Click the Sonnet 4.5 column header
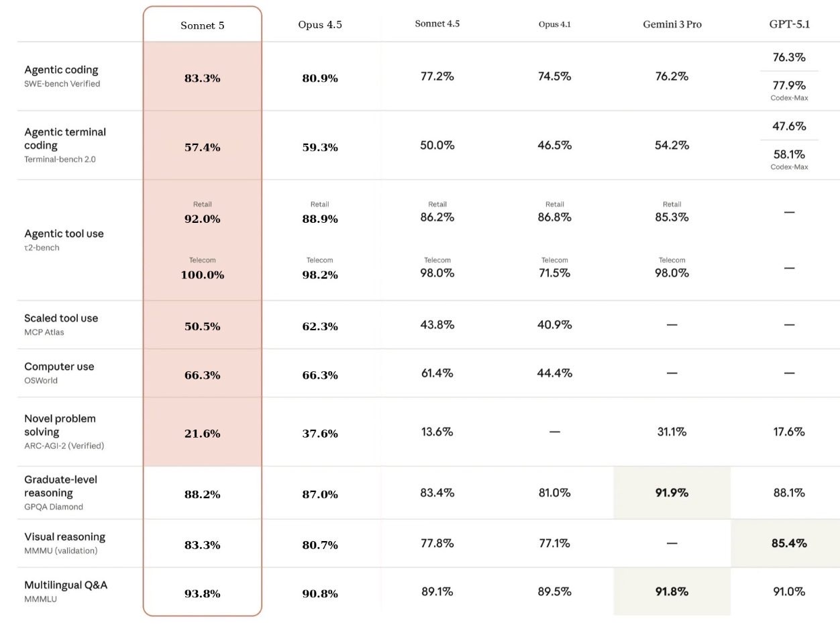840x631 pixels. click(x=437, y=23)
